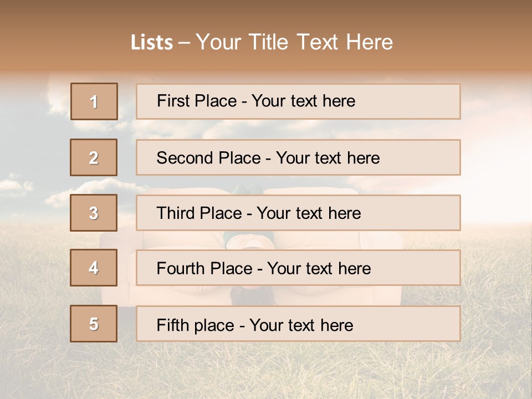
Task: Click the number 1 box
Action: tap(94, 101)
